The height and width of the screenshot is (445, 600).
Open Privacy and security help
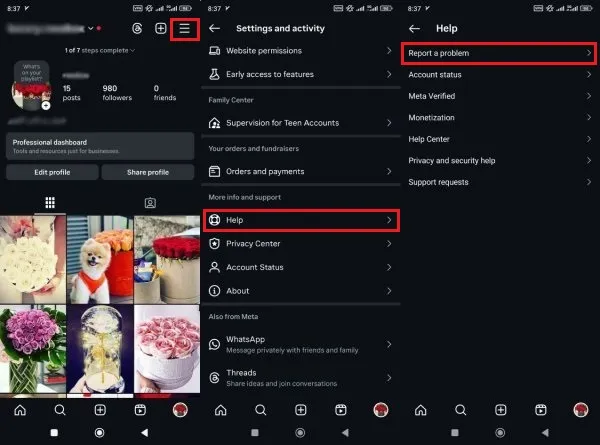click(499, 160)
